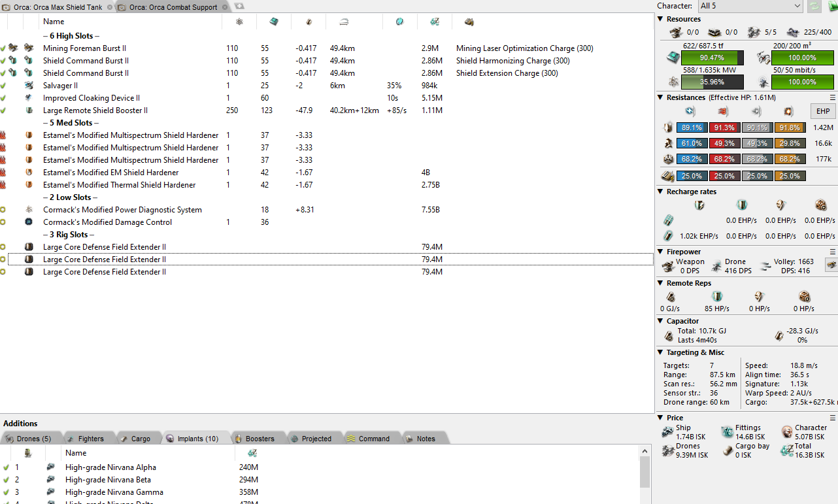Collapse the Targeting & Misc panel
Screen dimensions: 838x504
660,352
